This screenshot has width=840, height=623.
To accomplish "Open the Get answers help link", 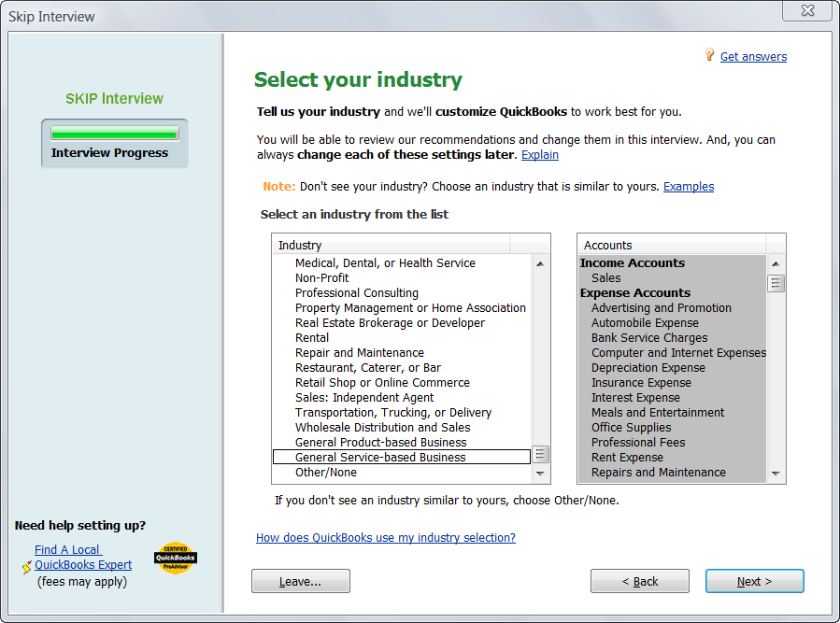I will pos(753,57).
